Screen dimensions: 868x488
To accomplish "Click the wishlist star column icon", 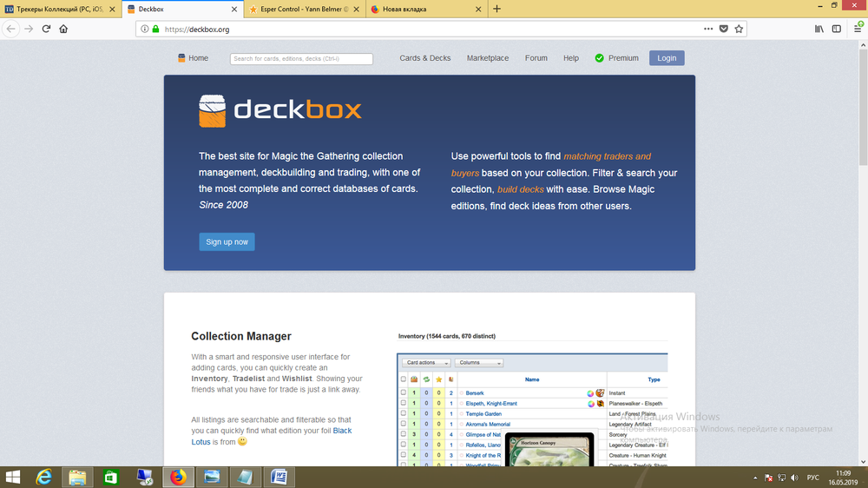I will click(x=439, y=379).
